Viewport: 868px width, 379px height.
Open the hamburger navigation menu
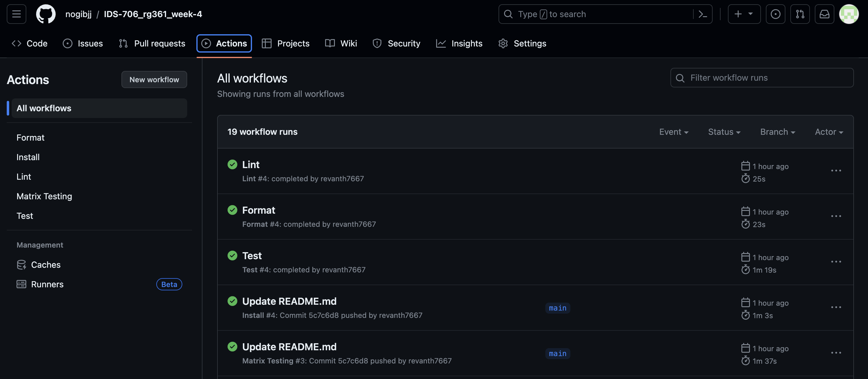(x=16, y=14)
